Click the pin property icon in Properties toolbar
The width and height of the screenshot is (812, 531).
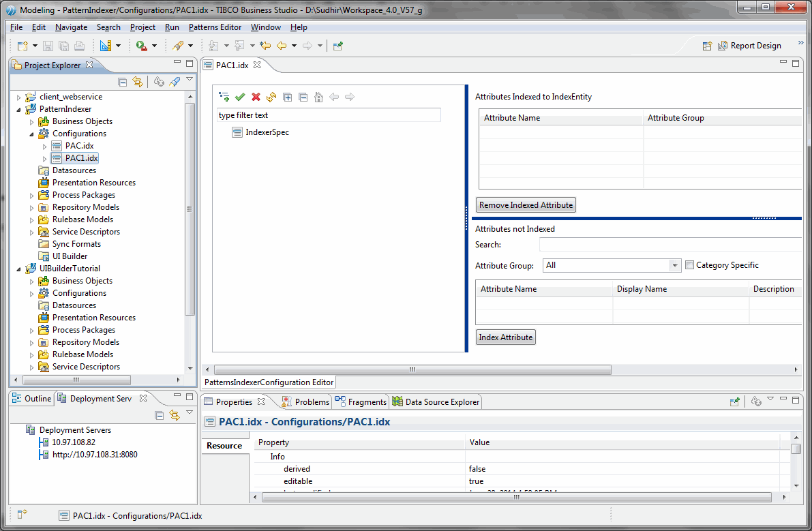click(734, 401)
